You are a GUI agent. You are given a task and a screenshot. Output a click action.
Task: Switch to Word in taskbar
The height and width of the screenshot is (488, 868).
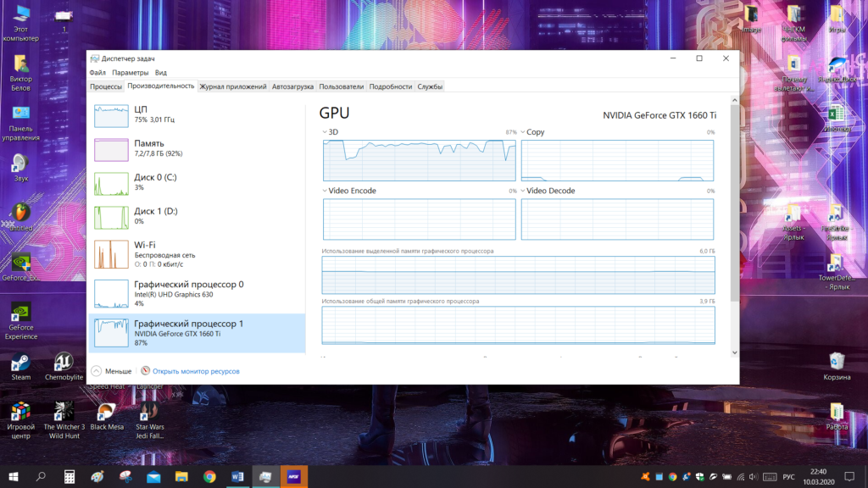237,476
